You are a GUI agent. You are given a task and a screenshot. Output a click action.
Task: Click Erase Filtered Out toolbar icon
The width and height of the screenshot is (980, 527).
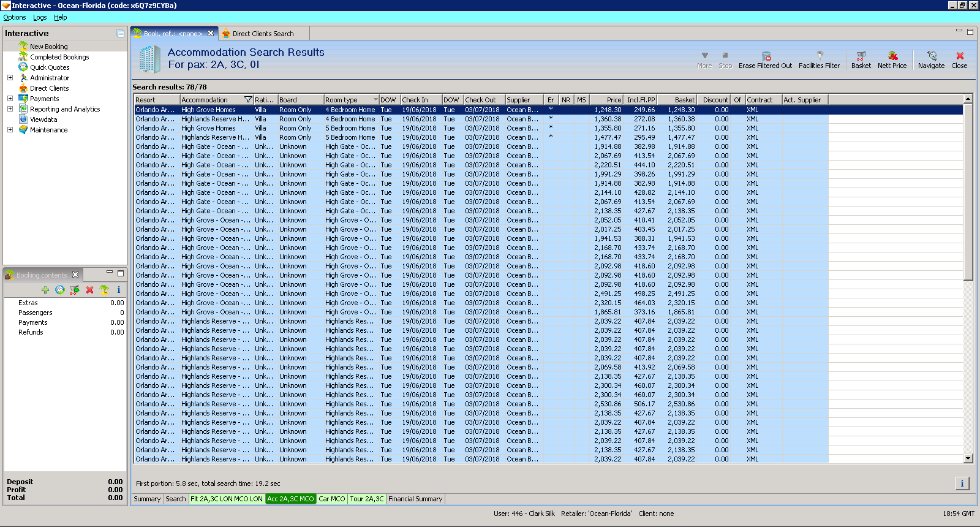coord(766,56)
